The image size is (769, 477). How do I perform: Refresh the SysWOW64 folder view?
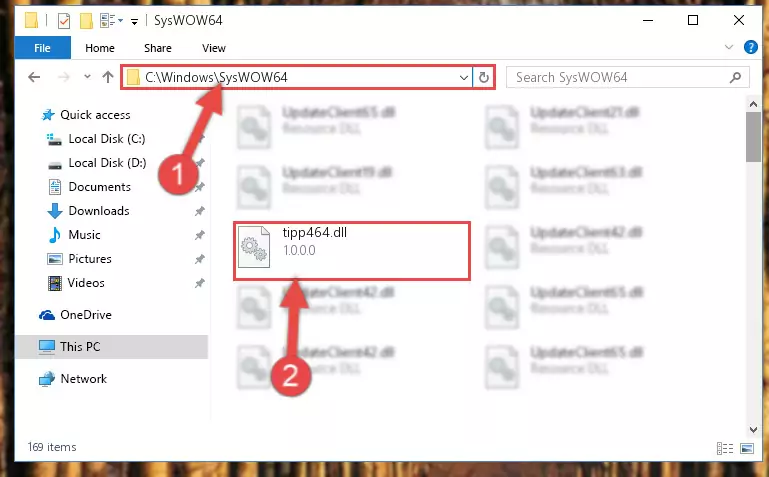(x=484, y=77)
